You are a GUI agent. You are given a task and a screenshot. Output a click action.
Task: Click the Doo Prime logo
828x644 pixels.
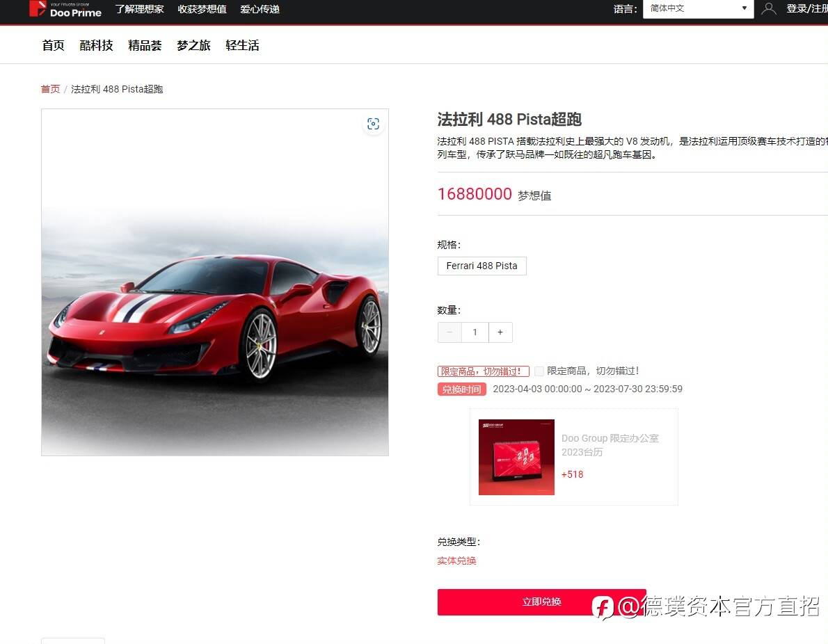tap(65, 9)
